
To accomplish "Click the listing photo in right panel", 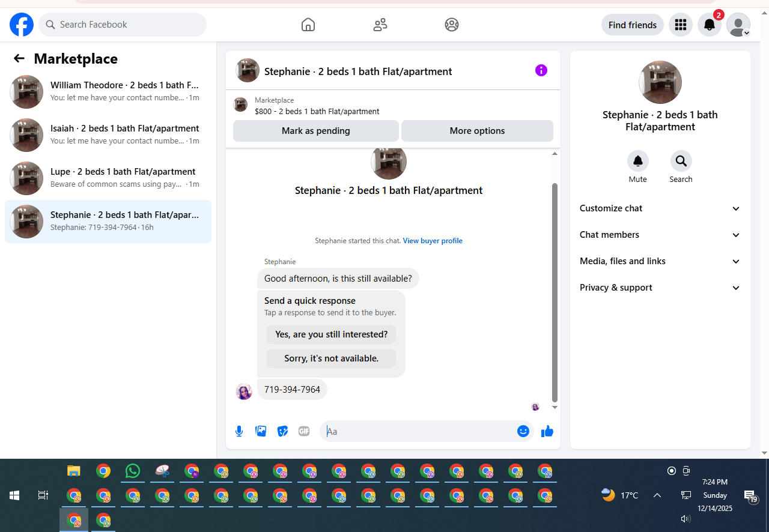I will point(660,82).
